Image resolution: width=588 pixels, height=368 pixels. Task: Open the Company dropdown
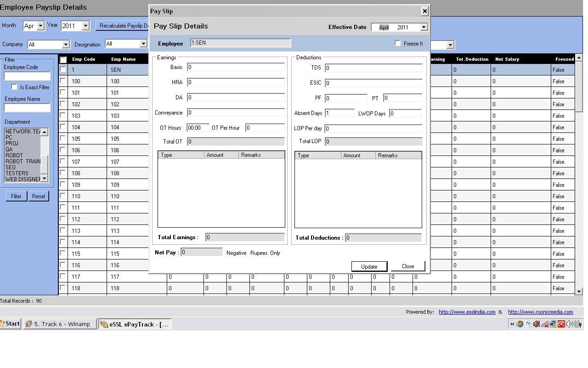tap(66, 45)
